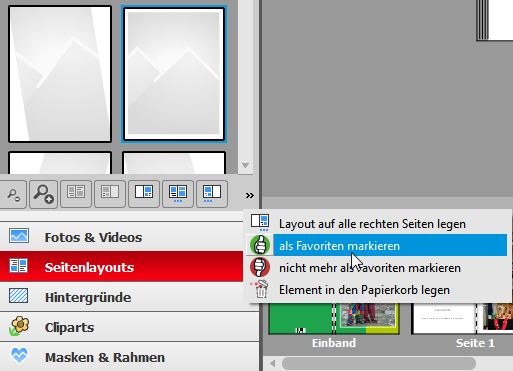Screen dimensions: 513x371
Task: Apply layout to all left pages button
Action: click(x=212, y=194)
